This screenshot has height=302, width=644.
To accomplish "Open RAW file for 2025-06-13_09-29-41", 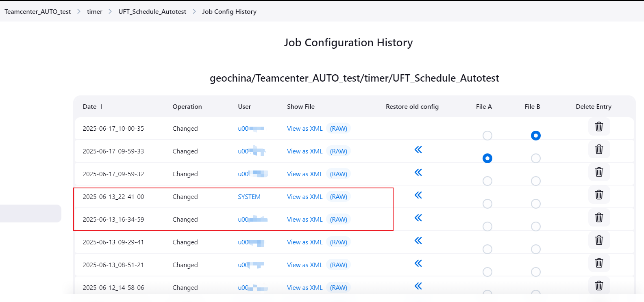I will tap(338, 242).
